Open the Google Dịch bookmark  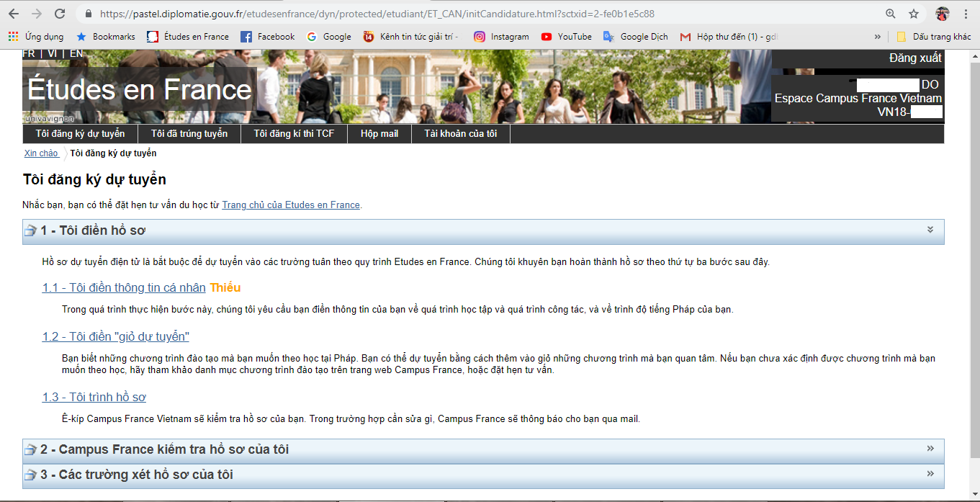pyautogui.click(x=636, y=37)
